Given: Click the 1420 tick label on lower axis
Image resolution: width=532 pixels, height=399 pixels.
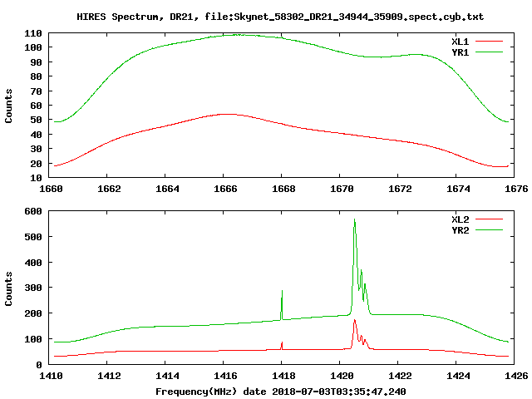Looking at the screenshot, I should point(342,376).
